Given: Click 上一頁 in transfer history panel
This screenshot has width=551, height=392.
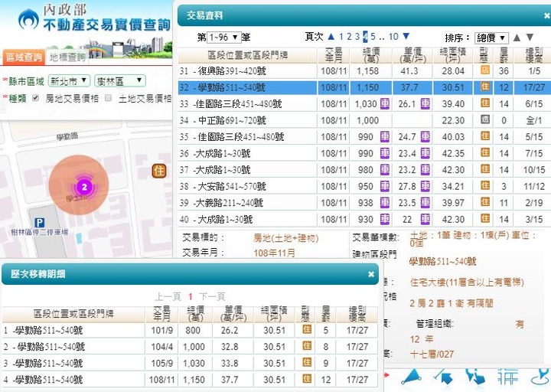Looking at the screenshot, I should 168,297.
